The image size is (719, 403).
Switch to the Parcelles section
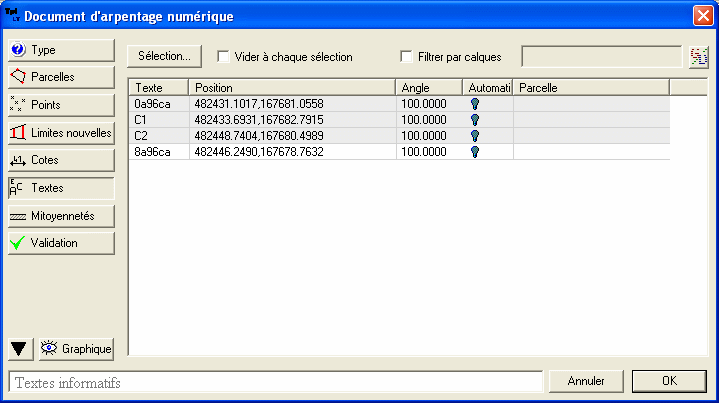(61, 77)
